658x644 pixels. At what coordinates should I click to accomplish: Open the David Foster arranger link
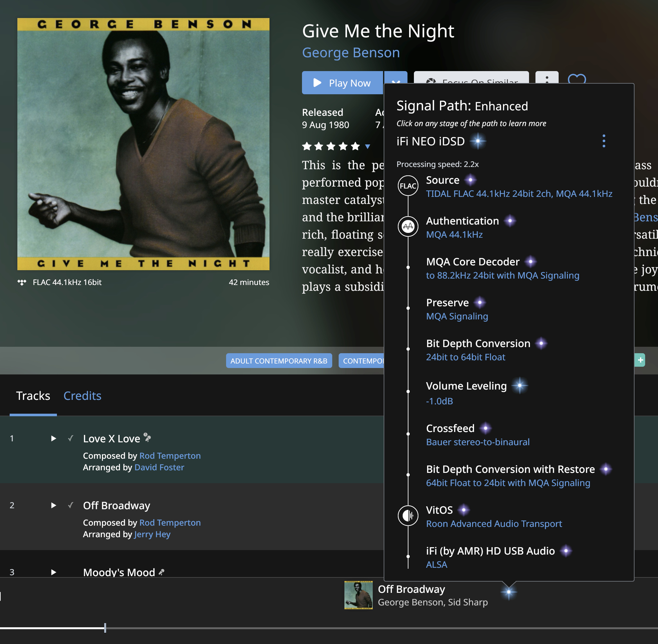(159, 467)
